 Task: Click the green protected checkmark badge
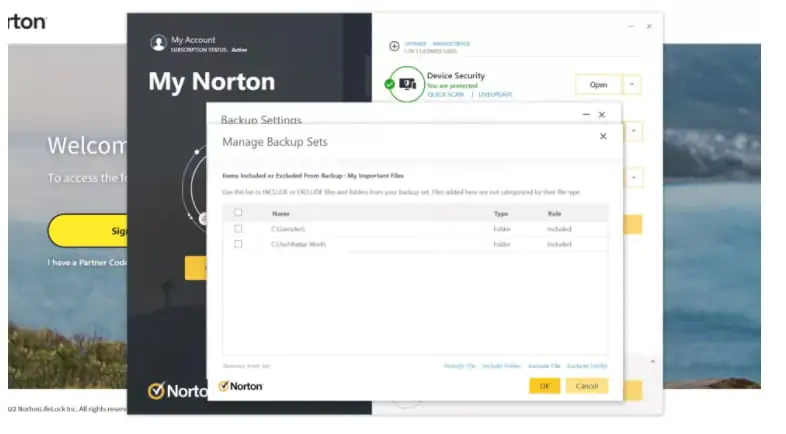pyautogui.click(x=389, y=84)
